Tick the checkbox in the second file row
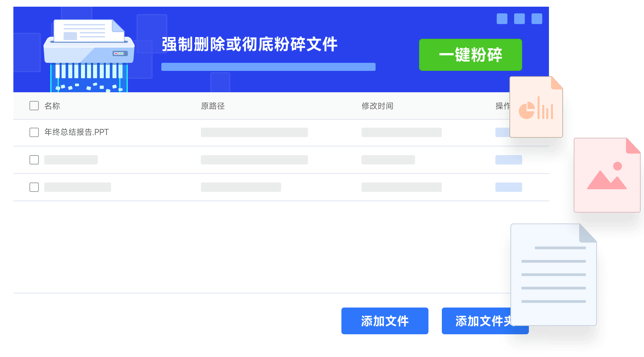 click(34, 160)
